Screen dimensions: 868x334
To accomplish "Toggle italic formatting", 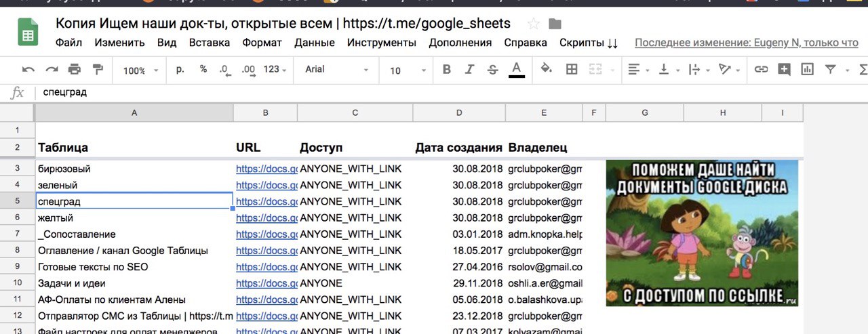I will tap(469, 69).
